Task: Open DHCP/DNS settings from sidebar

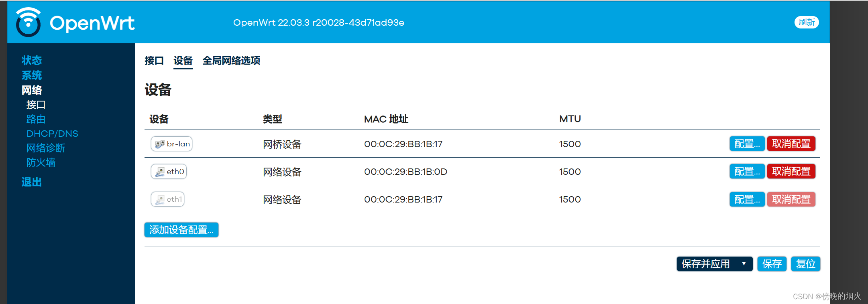Action: 52,133
